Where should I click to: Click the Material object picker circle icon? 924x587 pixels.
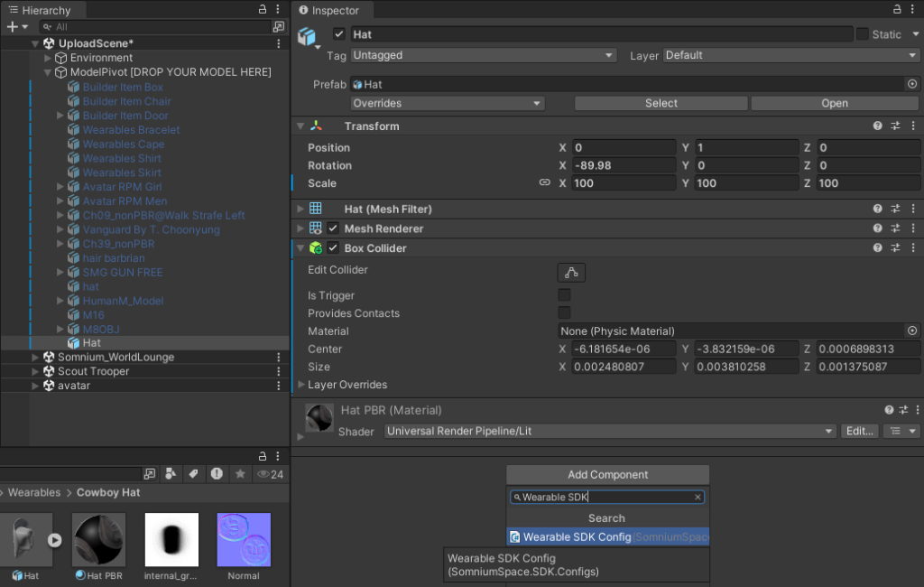click(x=911, y=331)
